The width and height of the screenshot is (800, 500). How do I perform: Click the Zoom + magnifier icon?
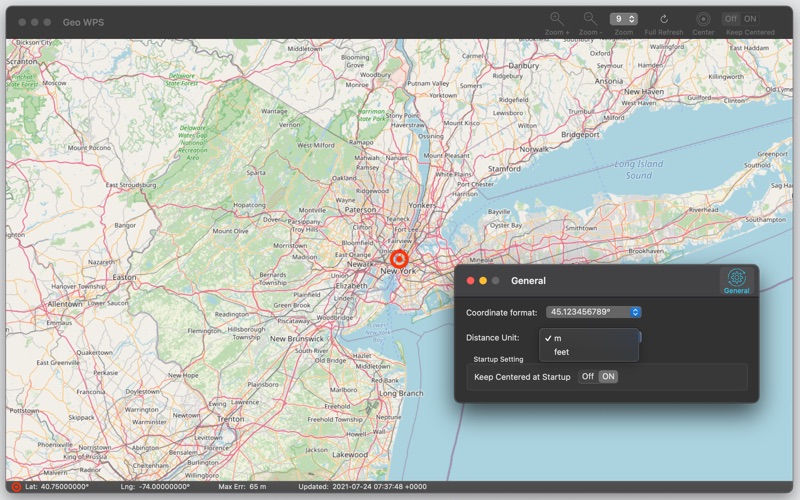(x=557, y=19)
